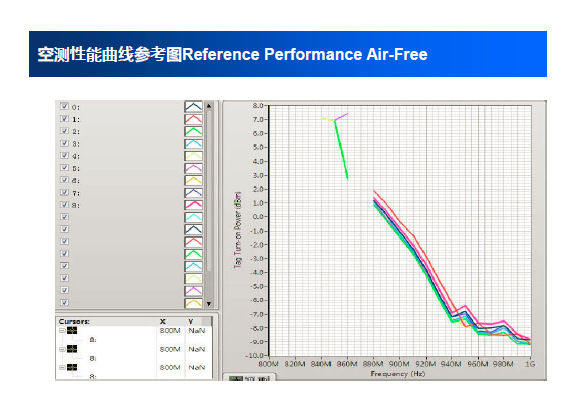
Task: Click the dark blue plot icon for trace 0
Action: 193,107
